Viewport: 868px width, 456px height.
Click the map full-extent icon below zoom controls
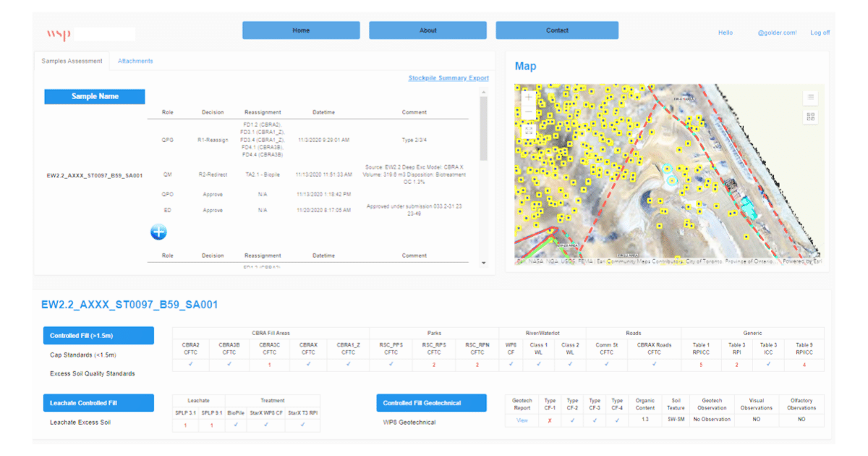tap(528, 130)
